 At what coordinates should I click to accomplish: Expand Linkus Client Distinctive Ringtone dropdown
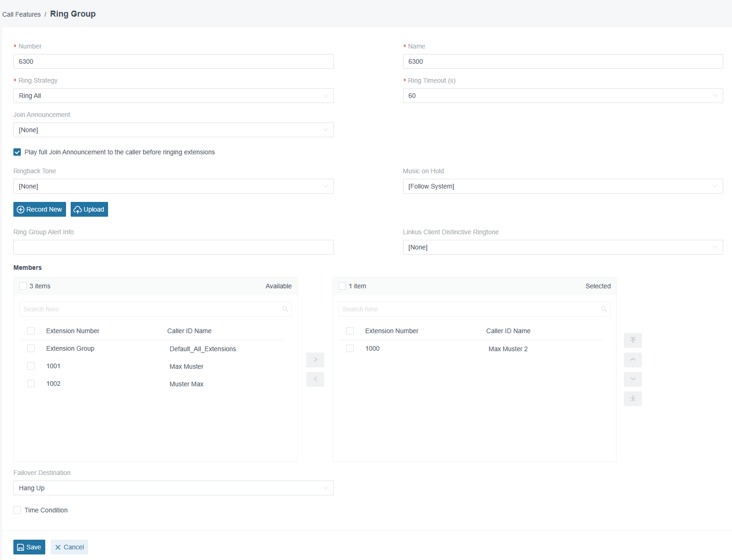pos(563,247)
